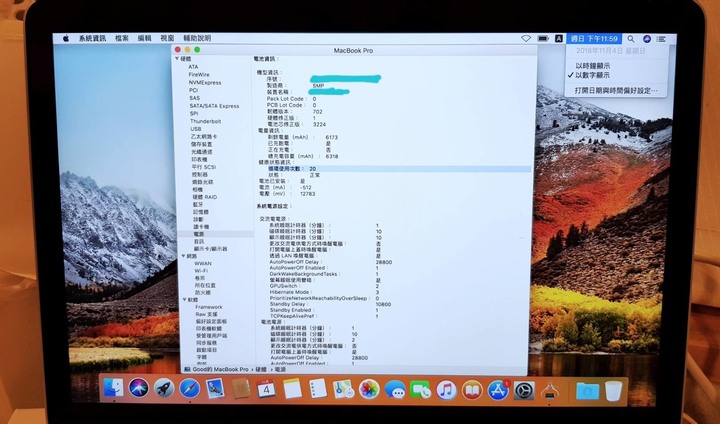Open App Store with update badge
Viewport: 720px width, 424px height.
coord(498,390)
